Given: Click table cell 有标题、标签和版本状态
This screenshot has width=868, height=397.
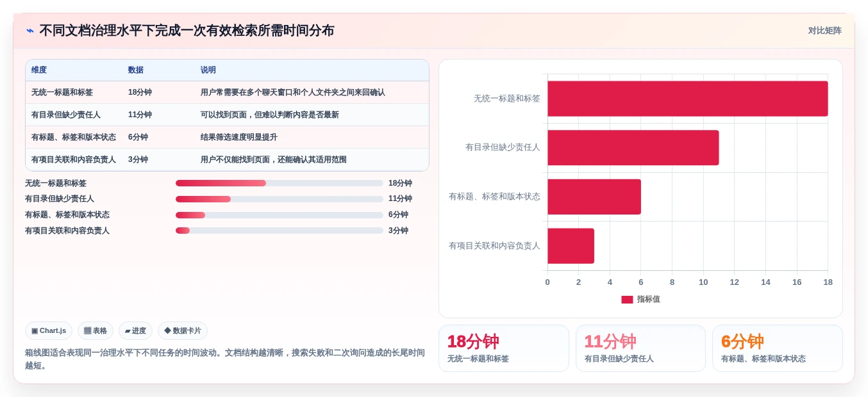Looking at the screenshot, I should [x=74, y=138].
